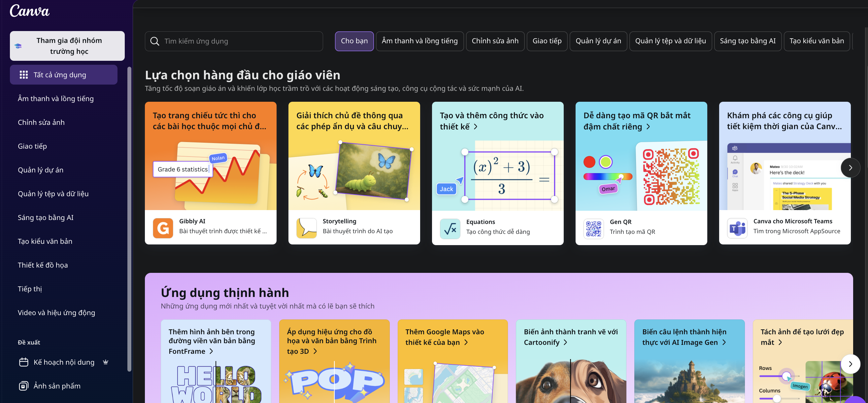Open Thiết kế đồ họa sidebar link
Screen dimensions: 868x403
coord(43,265)
